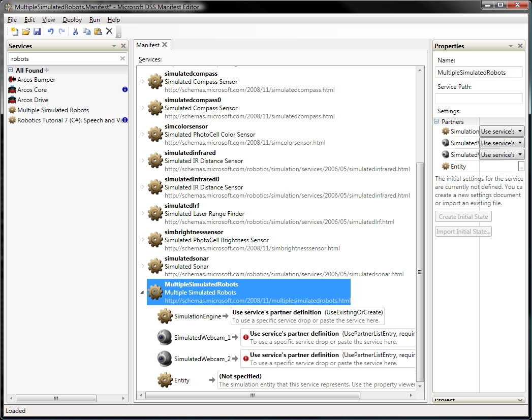Click the Arcos Bumper service icon
Viewport: 532px width, 420px height.
(x=12, y=79)
